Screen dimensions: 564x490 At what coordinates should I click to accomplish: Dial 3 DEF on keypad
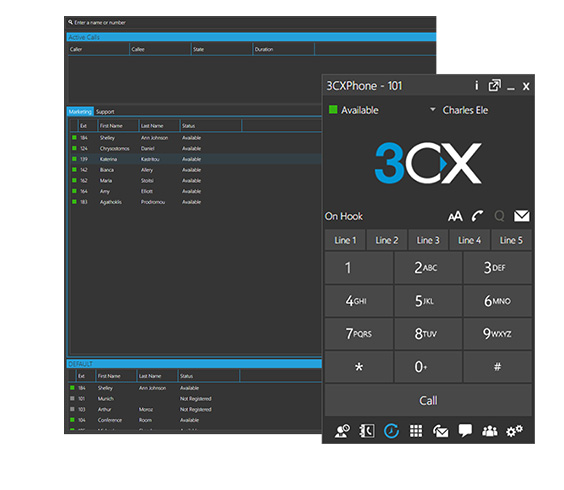[497, 268]
